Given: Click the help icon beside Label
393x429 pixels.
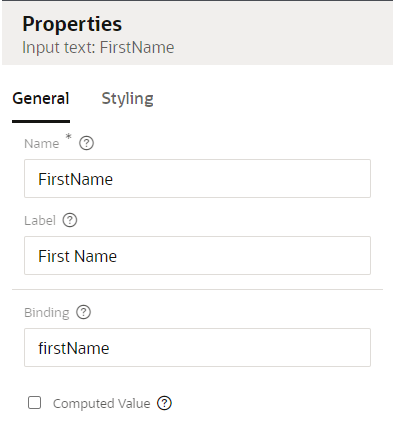Looking at the screenshot, I should [70, 220].
